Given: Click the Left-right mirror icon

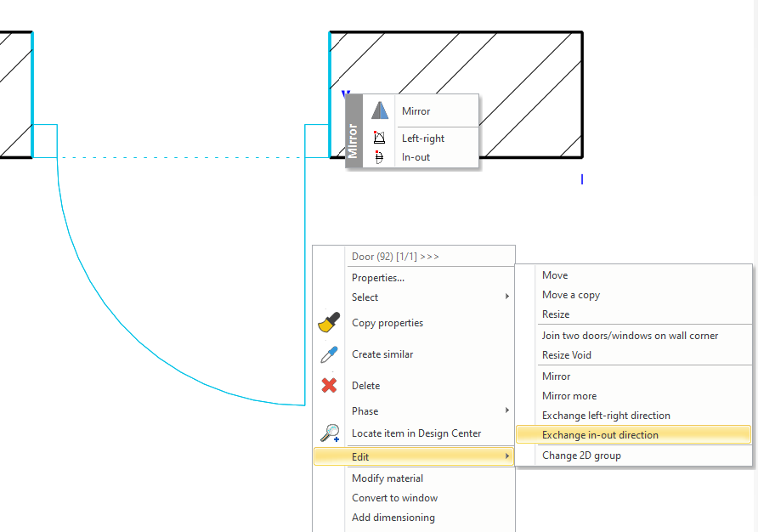Looking at the screenshot, I should click(x=380, y=138).
